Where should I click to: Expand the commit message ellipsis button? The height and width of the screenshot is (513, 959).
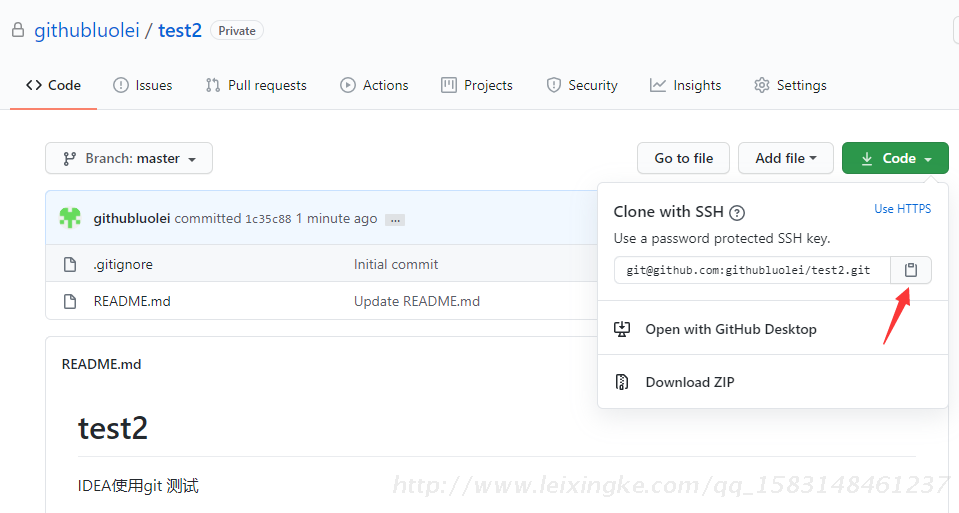[x=395, y=220]
